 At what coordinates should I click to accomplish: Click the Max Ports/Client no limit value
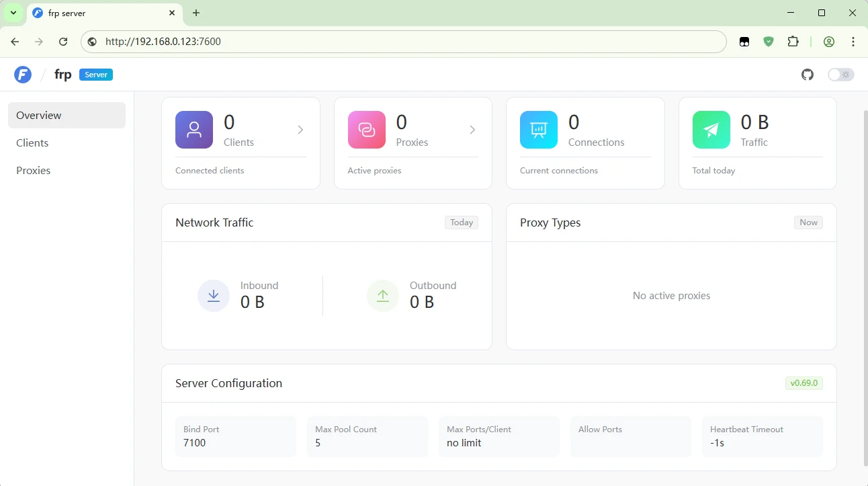click(x=464, y=443)
